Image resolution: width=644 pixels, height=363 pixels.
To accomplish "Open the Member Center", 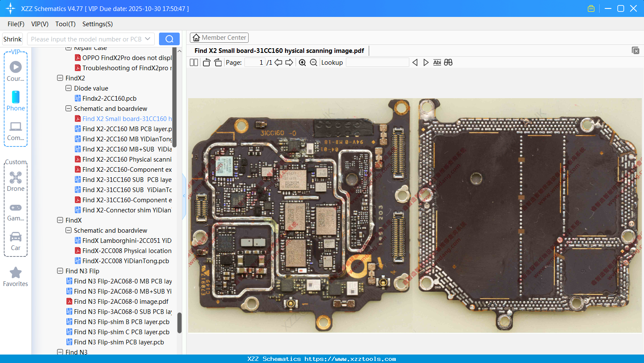I will click(x=219, y=37).
